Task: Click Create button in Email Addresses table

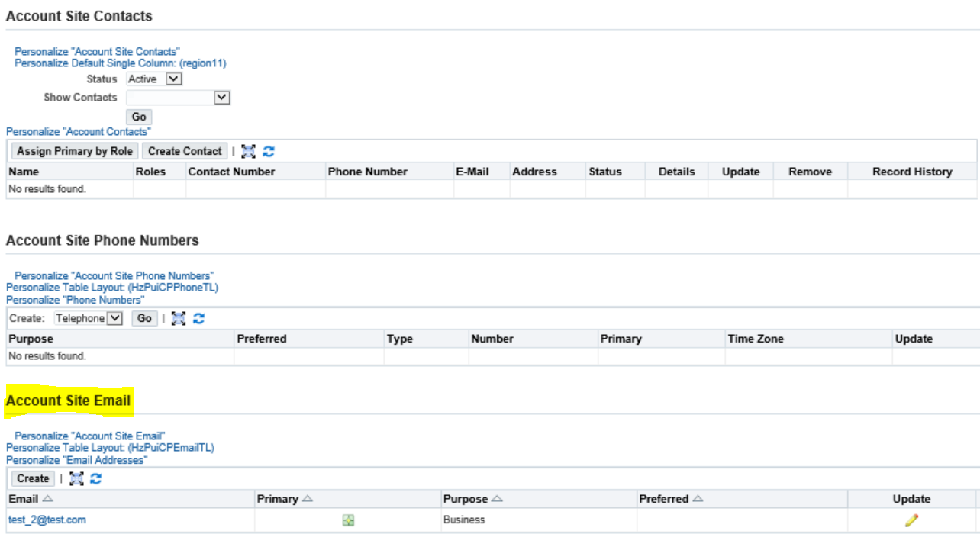Action: (x=33, y=479)
